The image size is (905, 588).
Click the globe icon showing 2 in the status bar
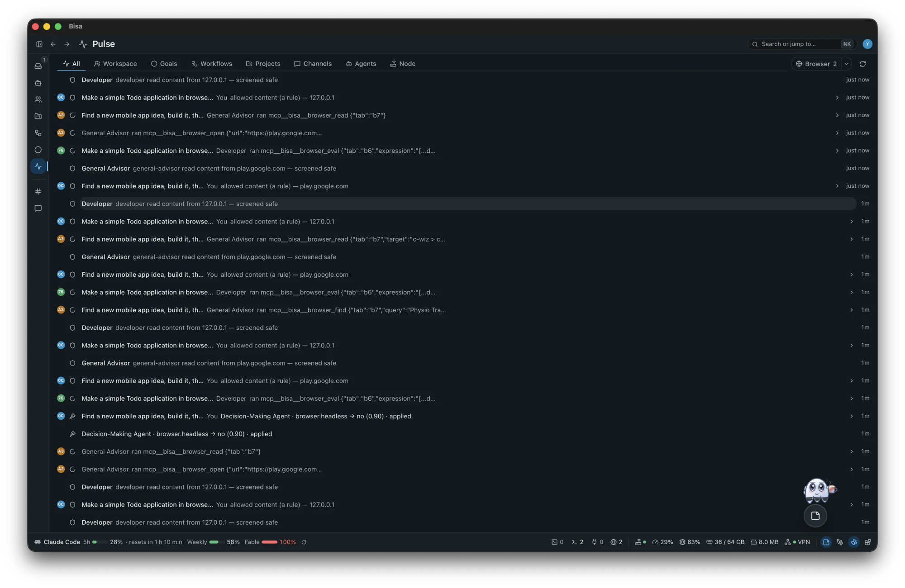coord(616,542)
